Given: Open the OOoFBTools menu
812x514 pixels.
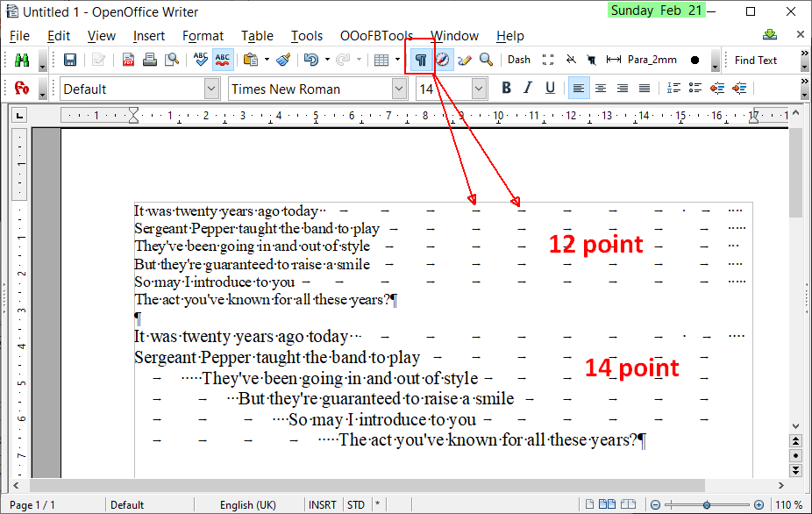Looking at the screenshot, I should point(376,36).
